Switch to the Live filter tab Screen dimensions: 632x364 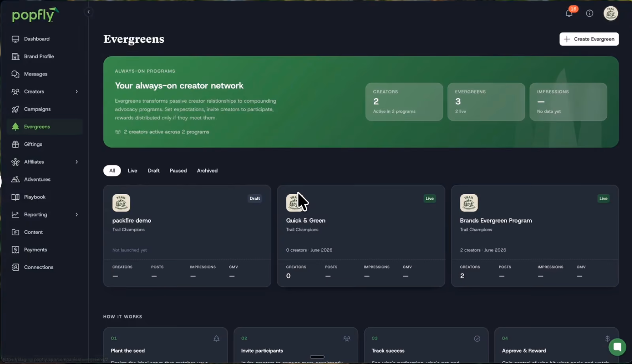coord(132,171)
